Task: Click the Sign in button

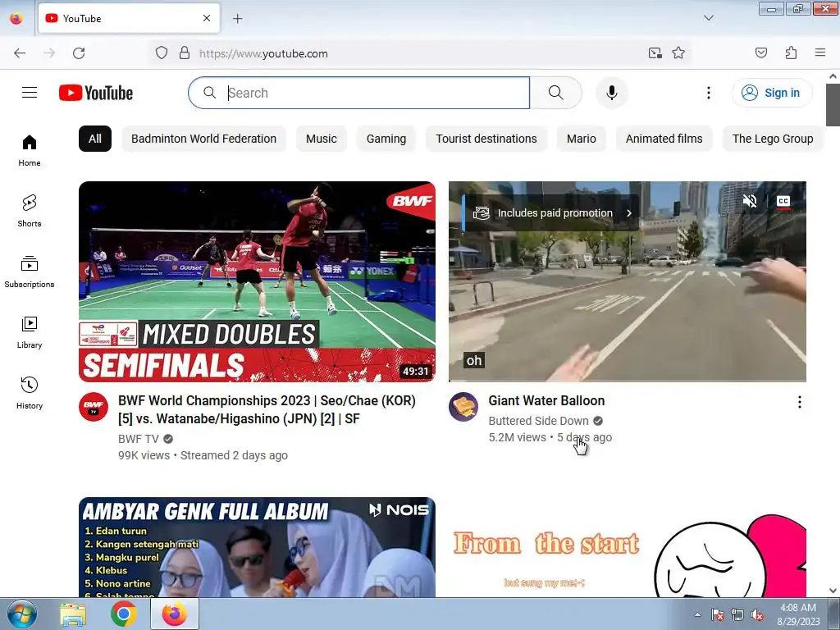Action: point(772,93)
